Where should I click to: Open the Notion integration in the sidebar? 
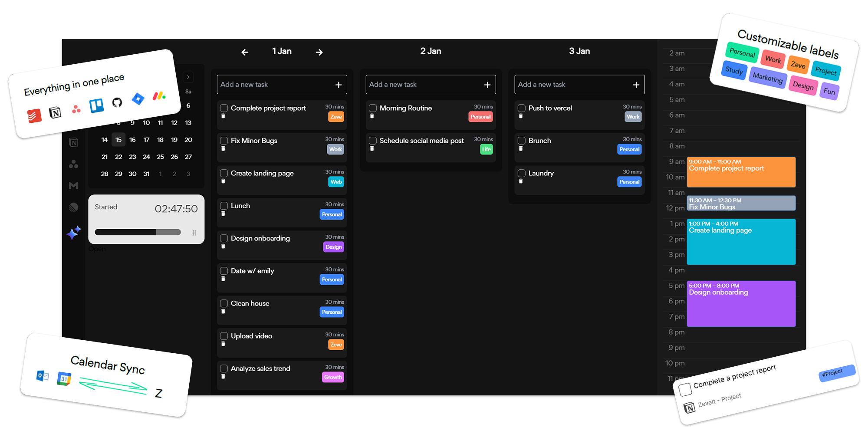coord(74,142)
